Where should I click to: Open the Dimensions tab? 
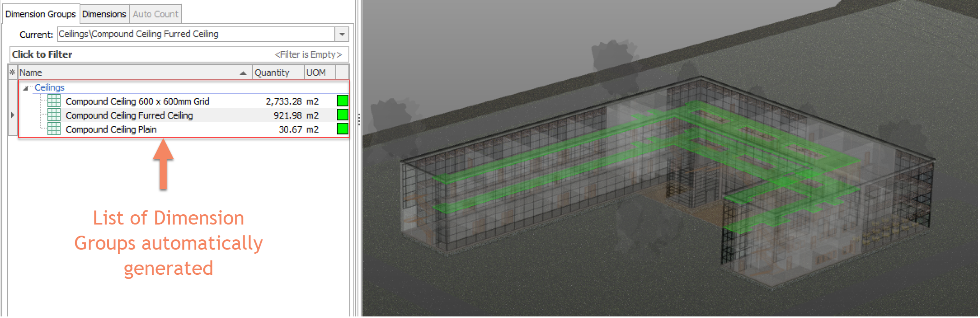coord(104,14)
